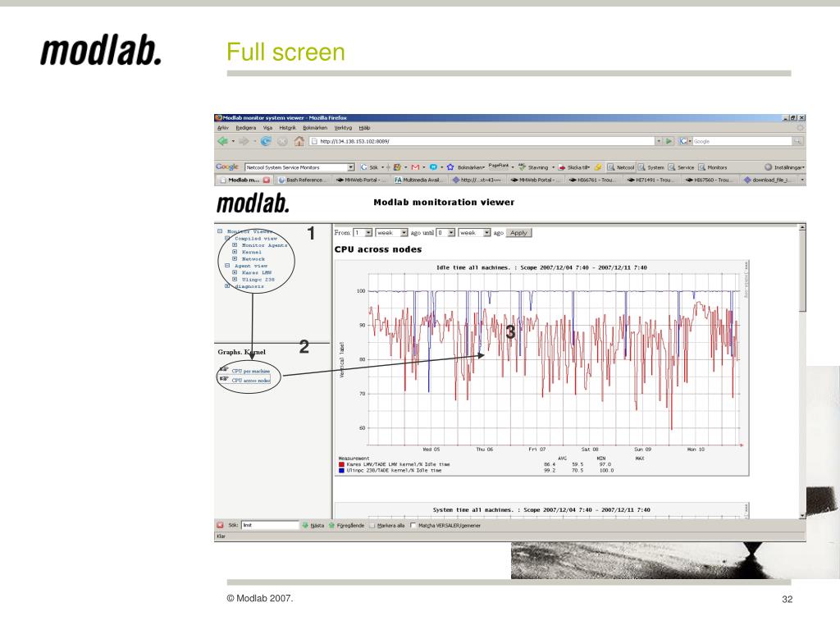This screenshot has height=630, width=840.
Task: Open the From number dropdown showing 1
Action: [363, 232]
